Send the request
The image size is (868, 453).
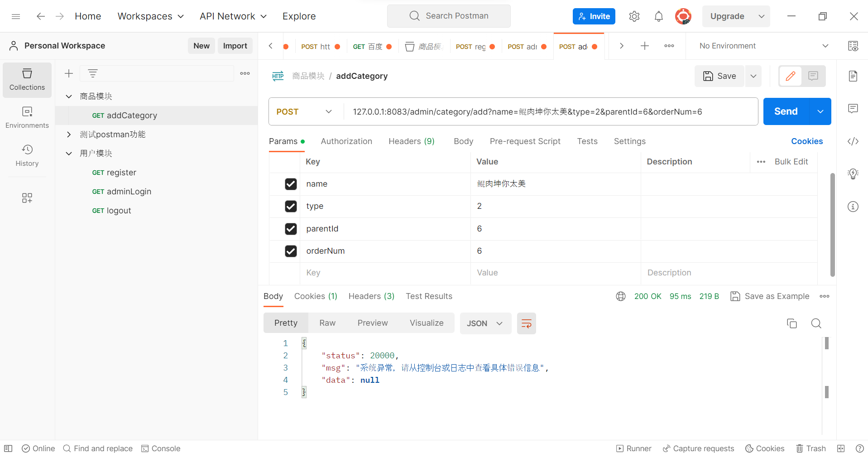click(786, 111)
